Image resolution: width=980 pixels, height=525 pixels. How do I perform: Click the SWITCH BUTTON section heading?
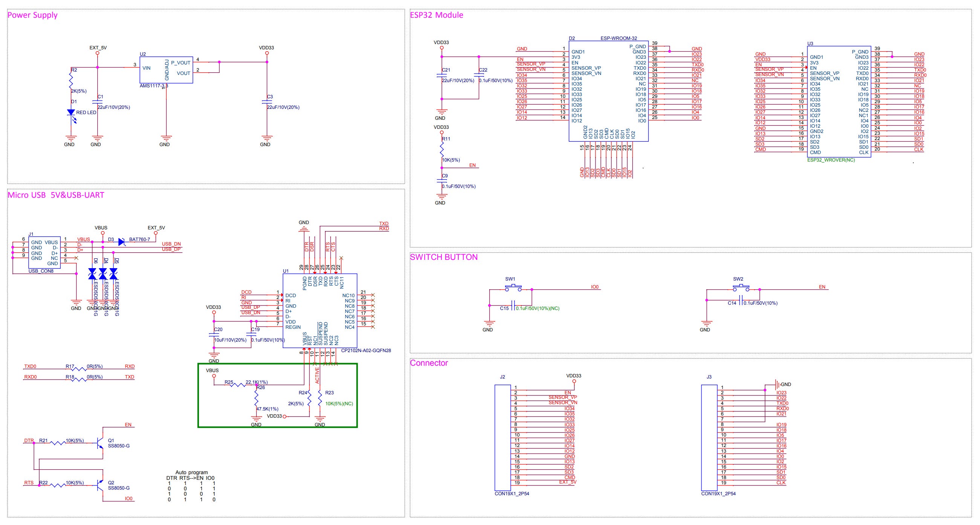444,257
